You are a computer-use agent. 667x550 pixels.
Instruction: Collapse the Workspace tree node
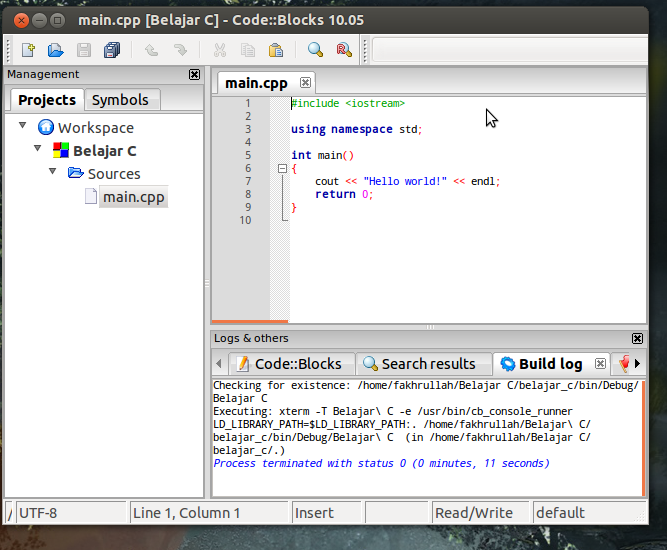coord(23,127)
